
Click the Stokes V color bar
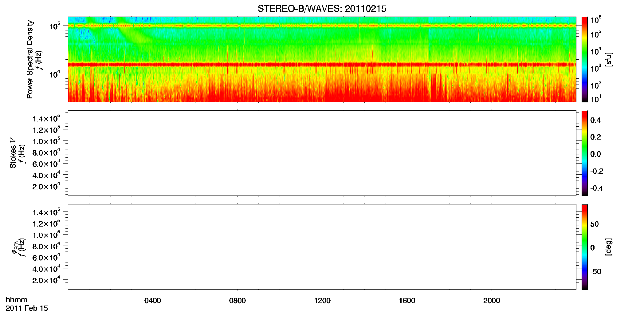585,153
